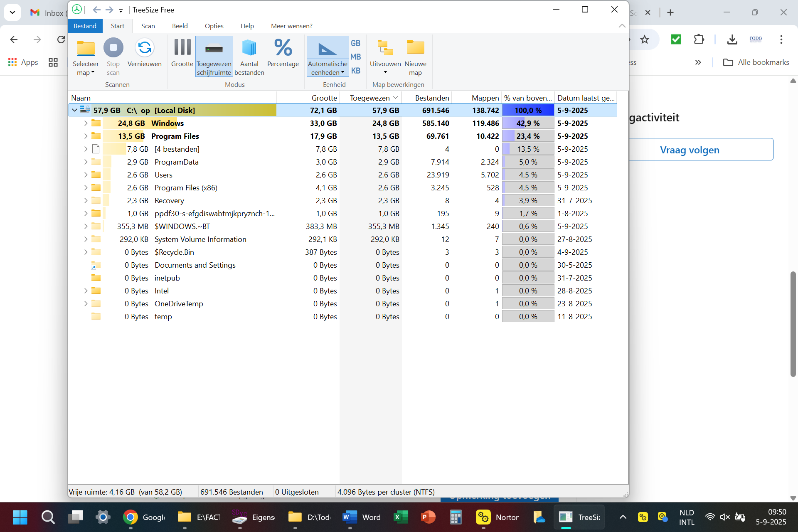Click the Stop scan icon
The height and width of the screenshot is (532, 798).
[x=113, y=48]
